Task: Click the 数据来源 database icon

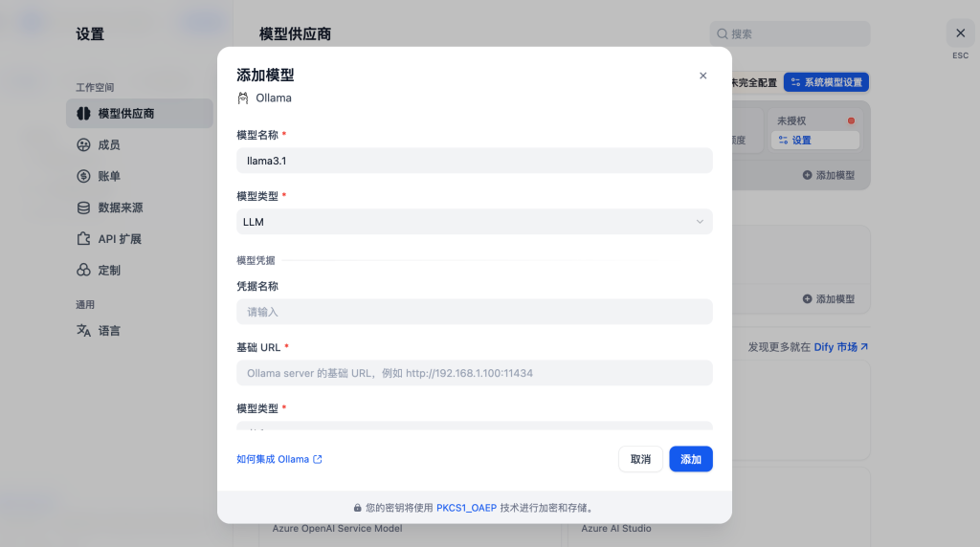Action: click(83, 208)
